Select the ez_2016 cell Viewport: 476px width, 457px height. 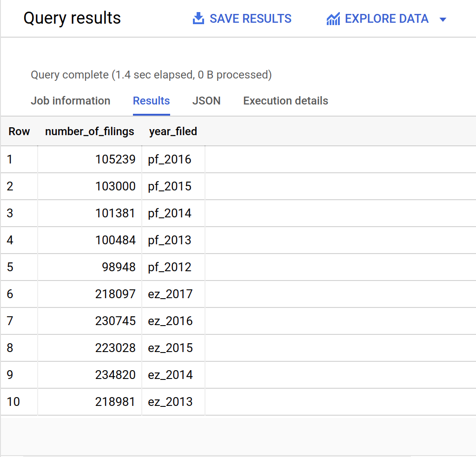(x=173, y=321)
